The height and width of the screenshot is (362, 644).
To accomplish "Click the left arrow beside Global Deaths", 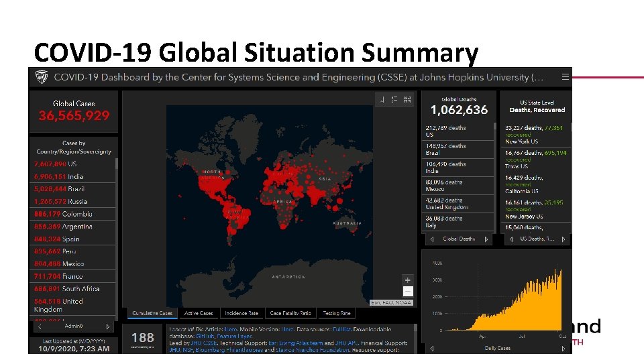I will click(432, 239).
